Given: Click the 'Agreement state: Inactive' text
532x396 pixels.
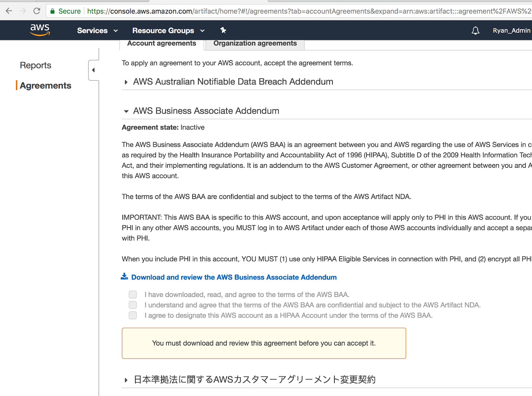Looking at the screenshot, I should (163, 128).
